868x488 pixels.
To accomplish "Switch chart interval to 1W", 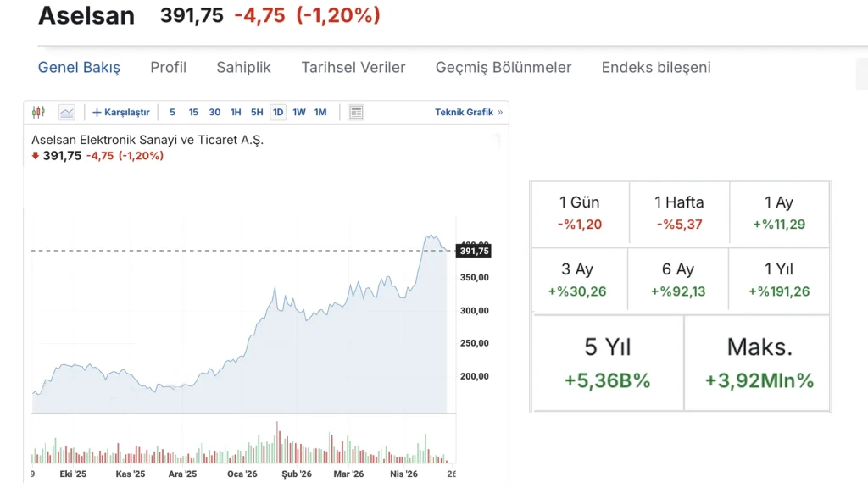I will pyautogui.click(x=299, y=112).
